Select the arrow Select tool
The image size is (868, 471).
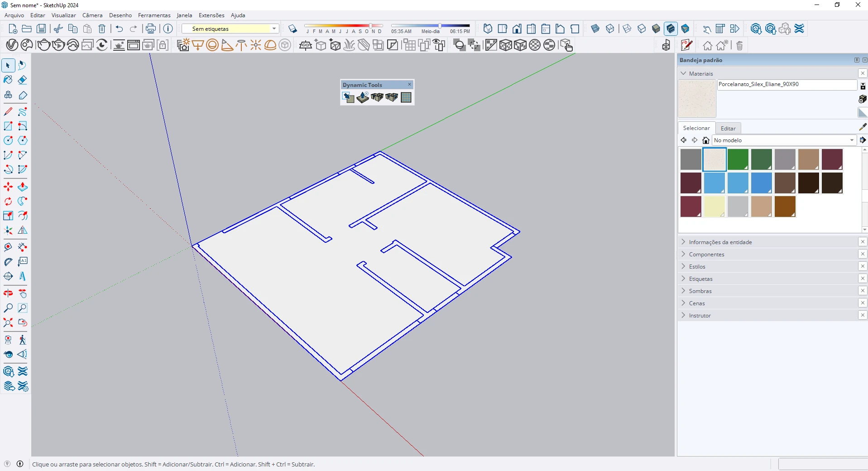point(8,66)
